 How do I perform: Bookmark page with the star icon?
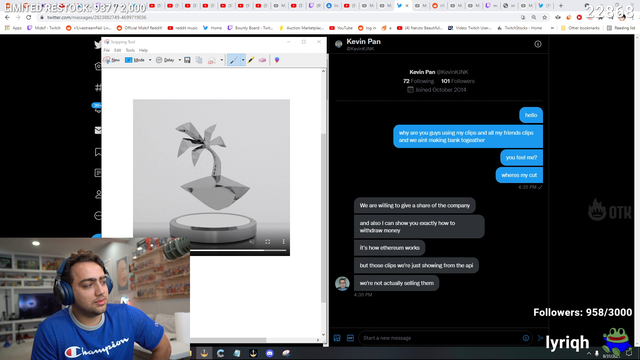pos(544,18)
